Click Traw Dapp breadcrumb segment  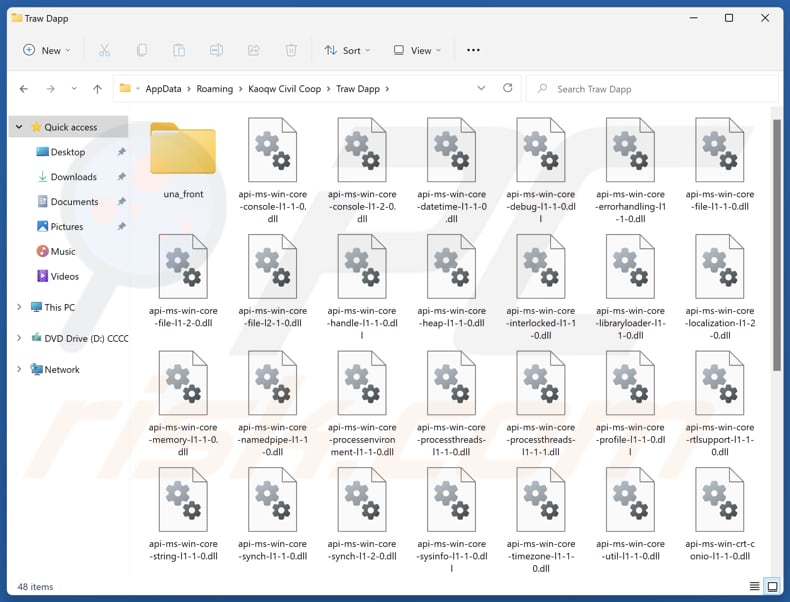(x=358, y=89)
